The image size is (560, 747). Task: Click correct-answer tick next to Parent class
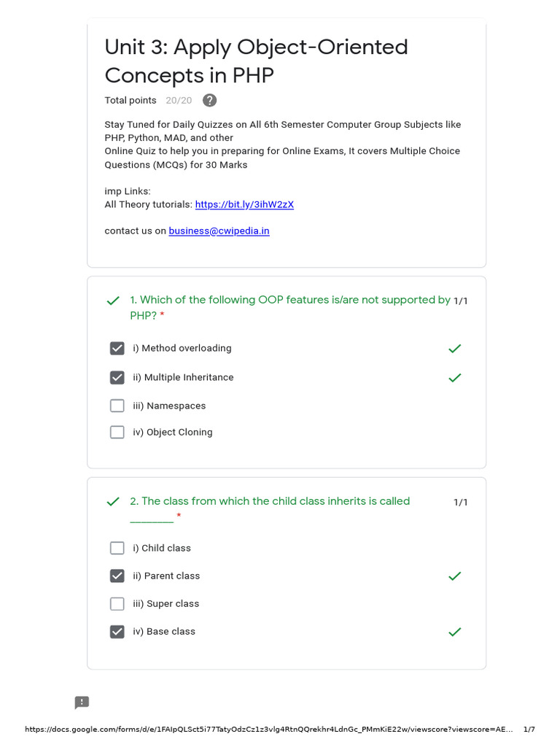[455, 576]
